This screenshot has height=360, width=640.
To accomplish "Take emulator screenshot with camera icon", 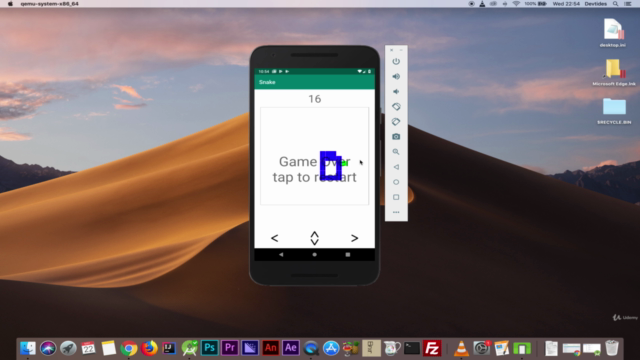I will (396, 137).
